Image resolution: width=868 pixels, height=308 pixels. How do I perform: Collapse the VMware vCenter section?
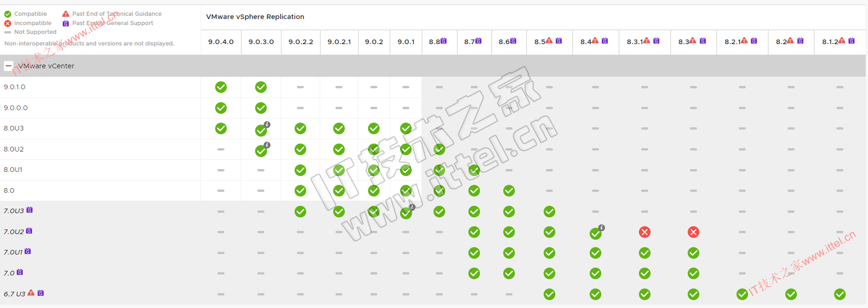[x=8, y=66]
